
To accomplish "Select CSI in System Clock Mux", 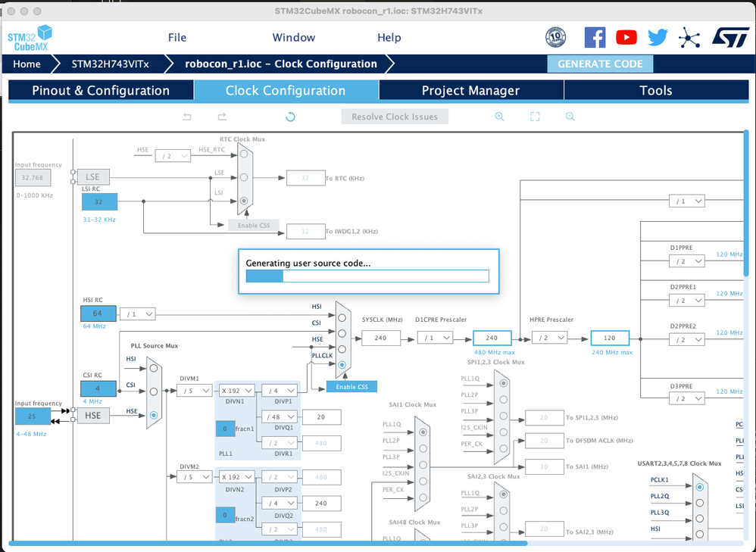I will click(x=342, y=333).
